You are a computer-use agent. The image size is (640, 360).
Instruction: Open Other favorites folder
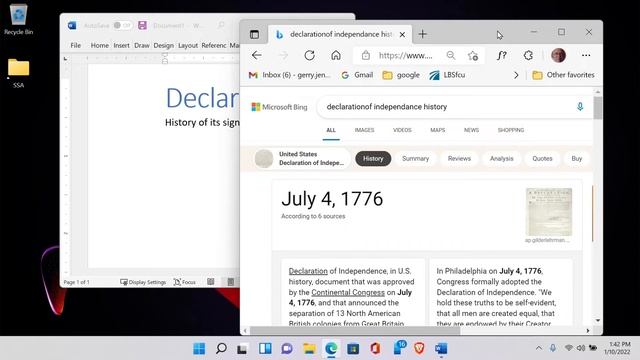[563, 75]
